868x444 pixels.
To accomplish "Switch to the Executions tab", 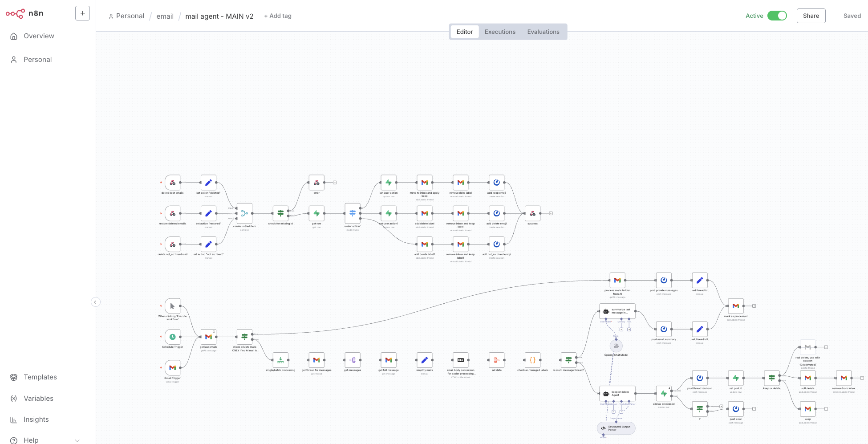I will tap(499, 32).
